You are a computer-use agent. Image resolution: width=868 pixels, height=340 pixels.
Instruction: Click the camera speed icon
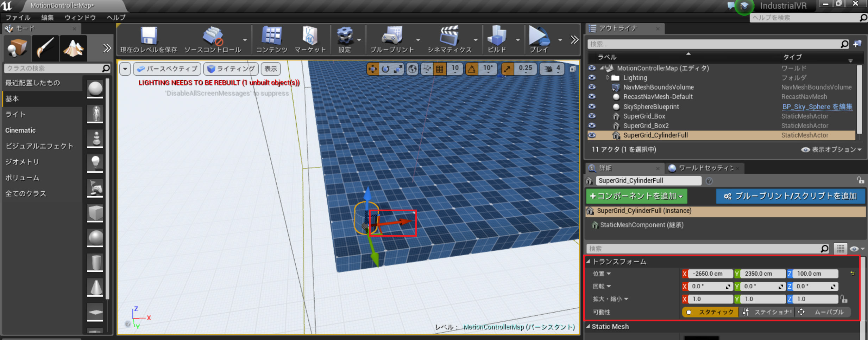tap(548, 69)
